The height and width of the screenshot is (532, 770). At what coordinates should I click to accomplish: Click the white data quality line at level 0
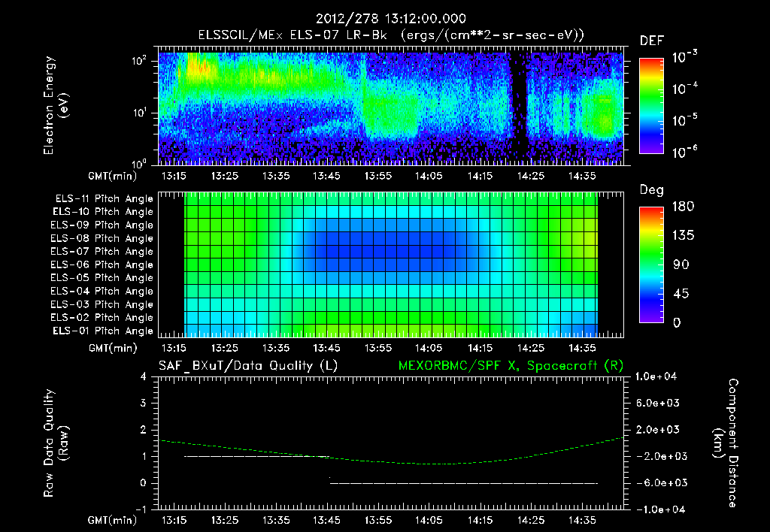click(463, 483)
